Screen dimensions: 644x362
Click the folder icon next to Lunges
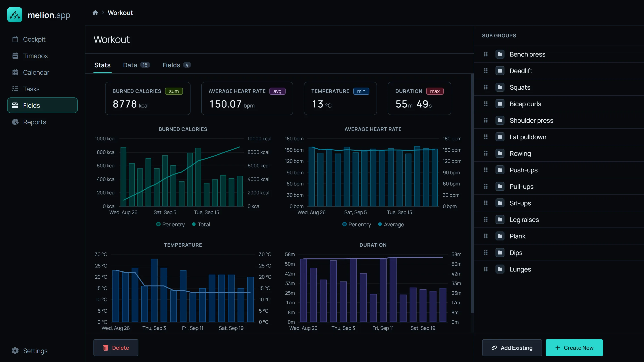point(500,269)
